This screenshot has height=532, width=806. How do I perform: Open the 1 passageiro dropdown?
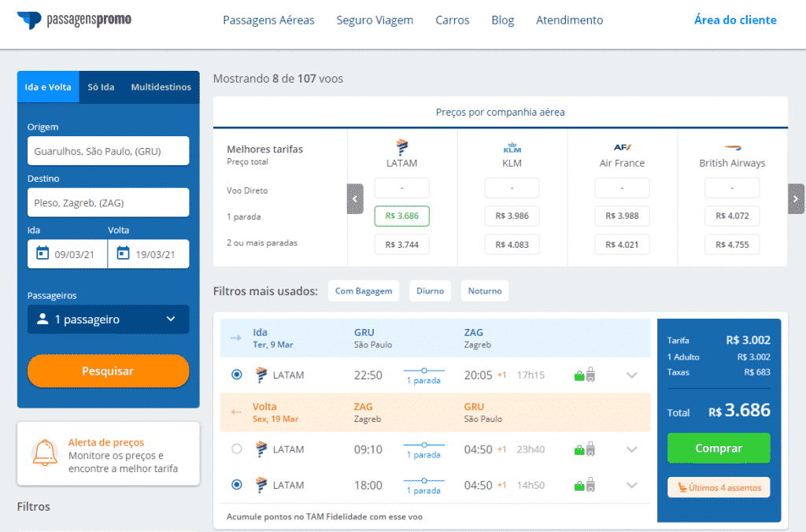click(x=108, y=320)
